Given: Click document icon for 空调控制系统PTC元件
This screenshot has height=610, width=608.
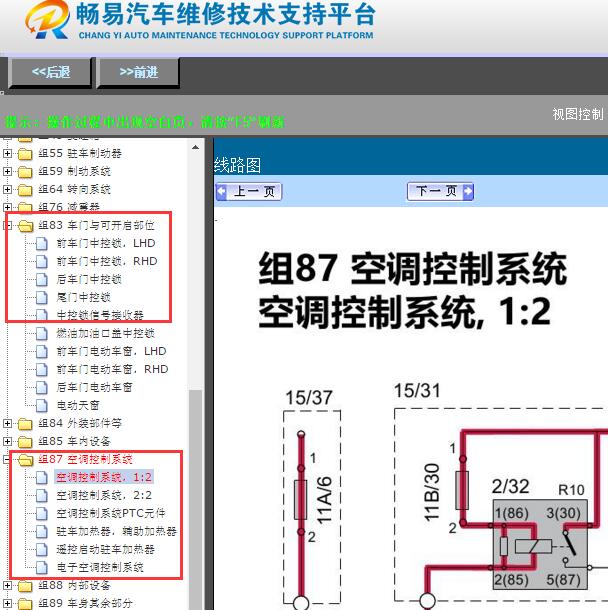Looking at the screenshot, I should [x=42, y=514].
